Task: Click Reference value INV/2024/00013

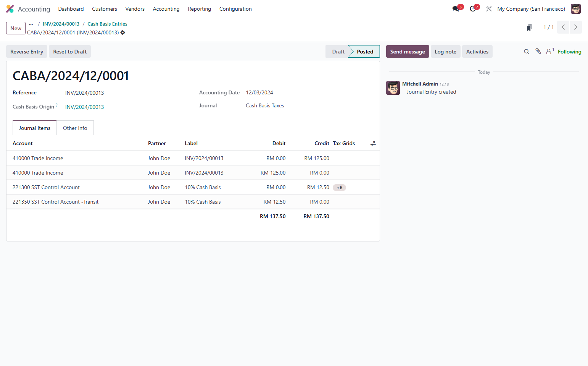Action: pos(85,93)
